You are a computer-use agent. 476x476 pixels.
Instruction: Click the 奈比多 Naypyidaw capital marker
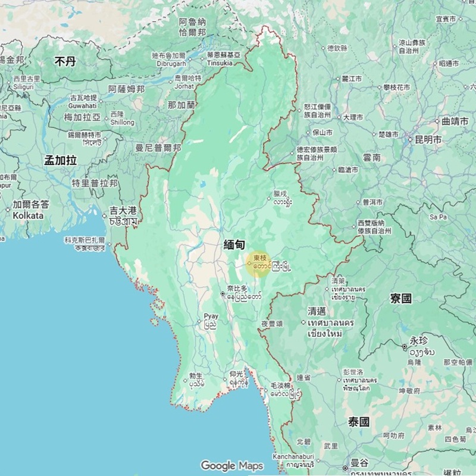(223, 293)
